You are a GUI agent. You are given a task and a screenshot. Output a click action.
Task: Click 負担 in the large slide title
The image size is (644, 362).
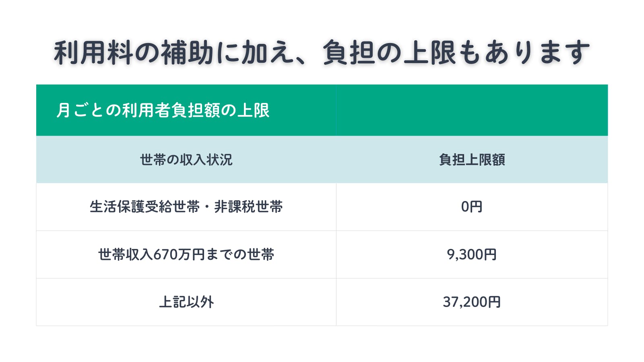pos(349,53)
